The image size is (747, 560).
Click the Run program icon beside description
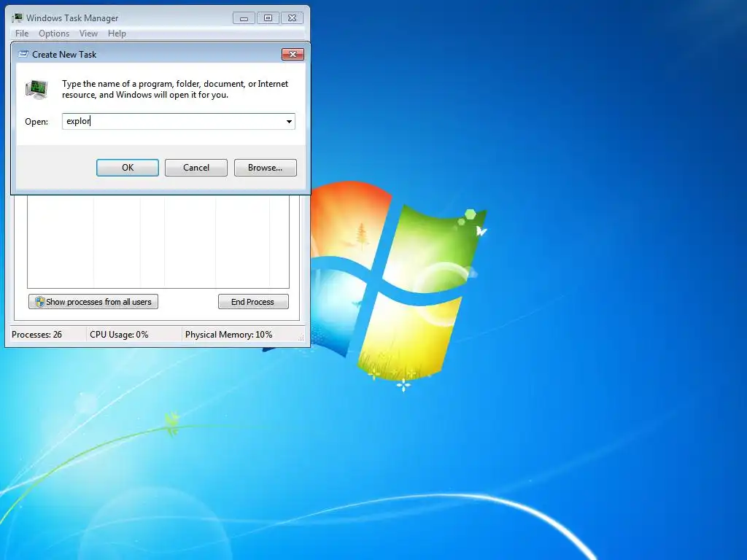click(x=36, y=89)
